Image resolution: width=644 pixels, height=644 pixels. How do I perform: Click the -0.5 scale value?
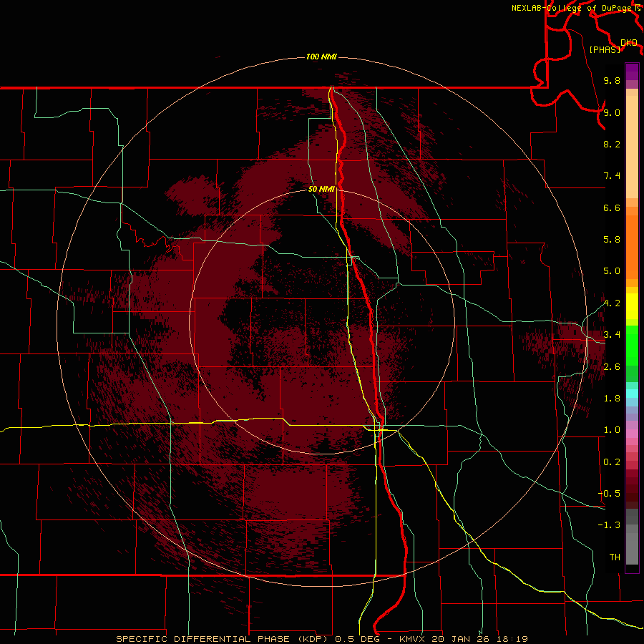(609, 494)
